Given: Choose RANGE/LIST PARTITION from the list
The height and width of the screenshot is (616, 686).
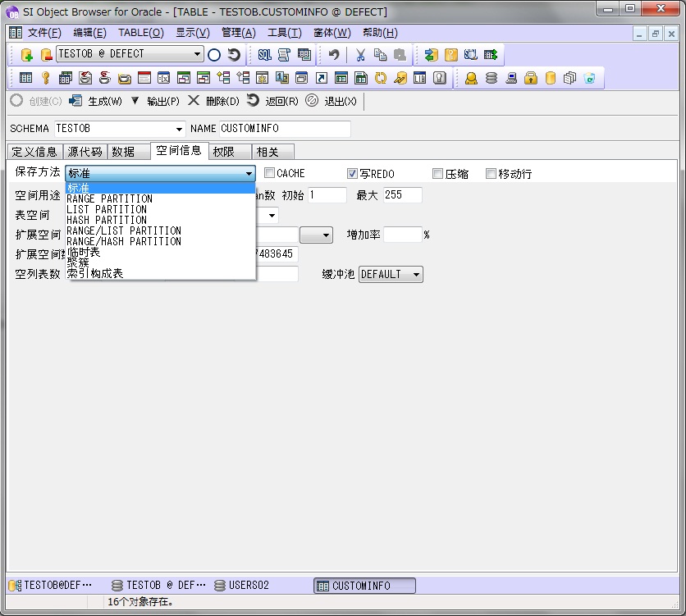Looking at the screenshot, I should pos(160,230).
